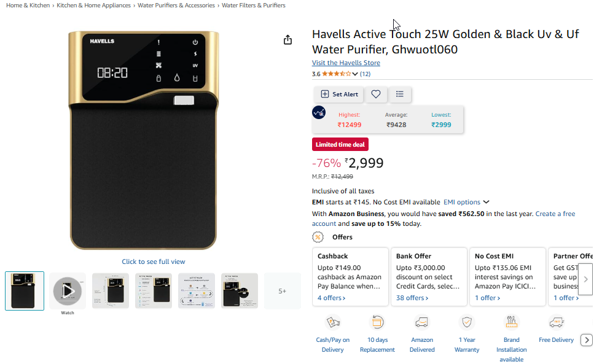Open Water Purifiers & Accessories breadcrumb
The height and width of the screenshot is (364, 602).
point(176,6)
